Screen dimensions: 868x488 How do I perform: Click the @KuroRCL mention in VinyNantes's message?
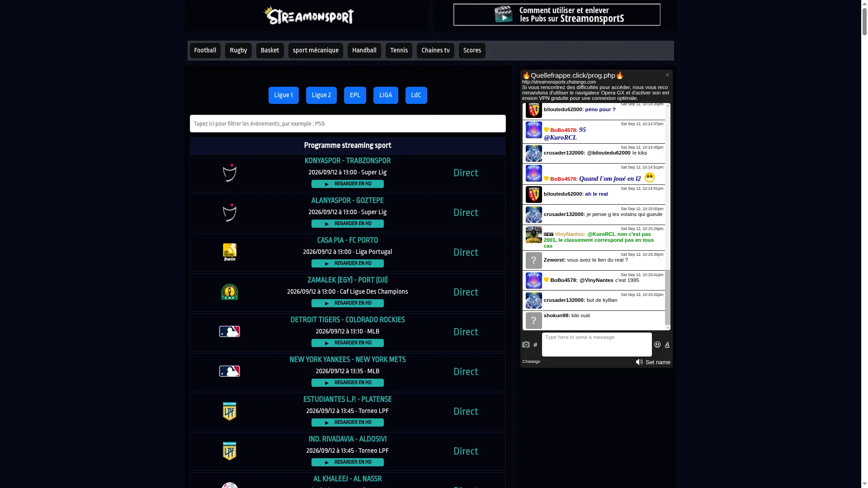click(x=601, y=234)
